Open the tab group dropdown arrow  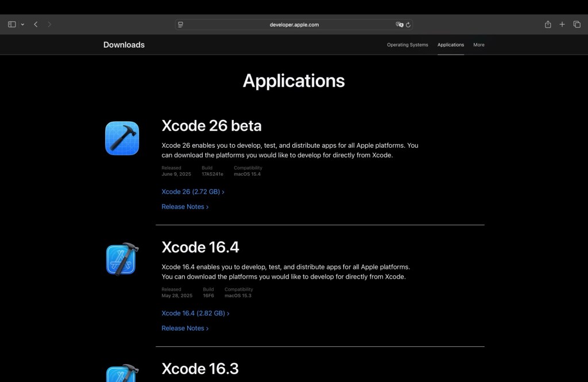pos(22,25)
